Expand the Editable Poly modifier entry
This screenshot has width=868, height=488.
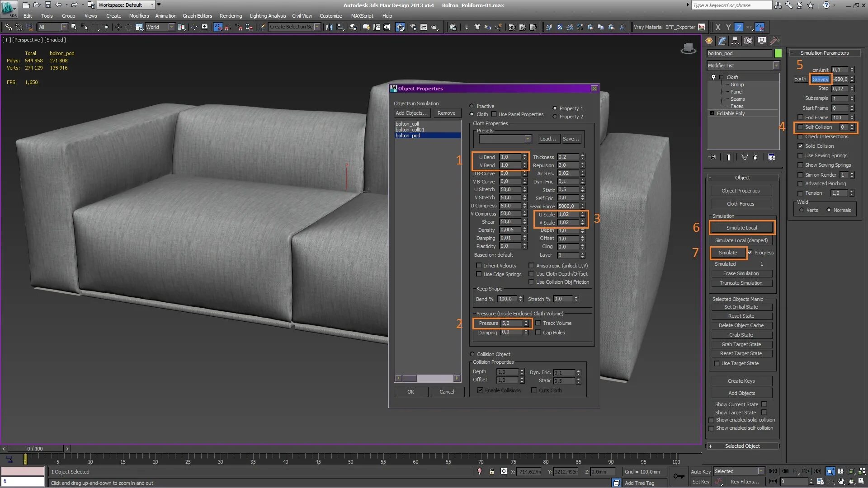click(712, 113)
